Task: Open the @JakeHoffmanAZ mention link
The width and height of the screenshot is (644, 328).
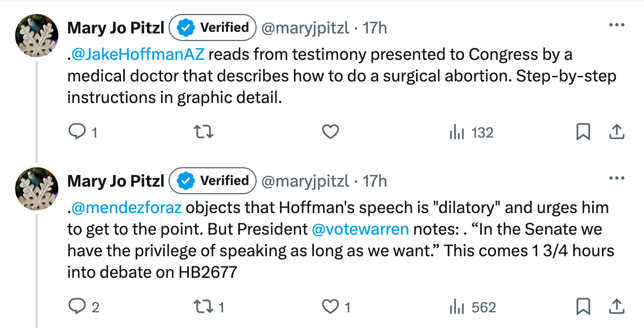Action: pyautogui.click(x=138, y=55)
